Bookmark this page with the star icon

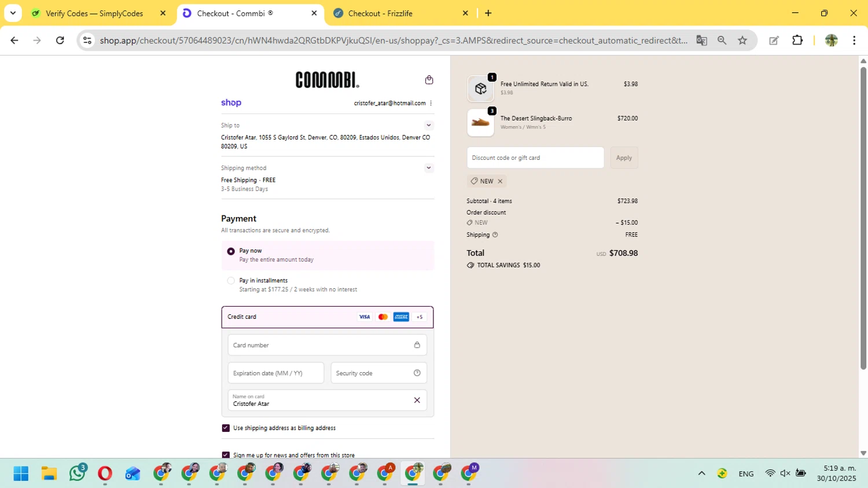click(x=742, y=41)
